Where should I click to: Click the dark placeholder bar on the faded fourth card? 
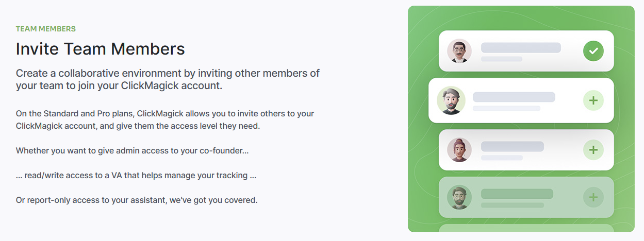[517, 194]
